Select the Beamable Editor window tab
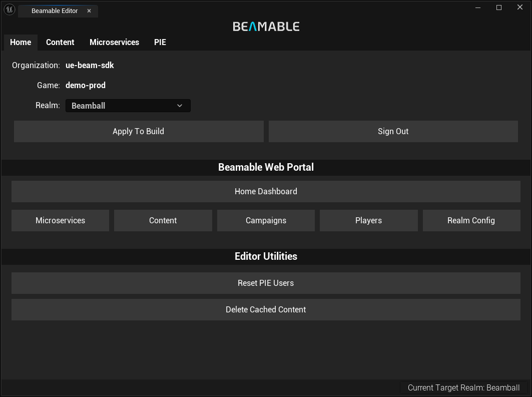Viewport: 532px width, 397px height. tap(54, 11)
